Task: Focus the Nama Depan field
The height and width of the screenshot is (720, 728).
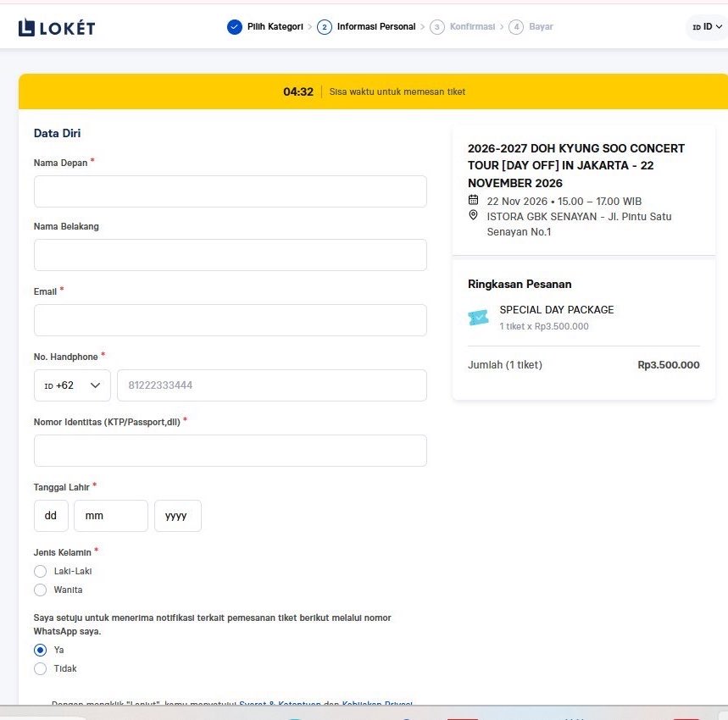Action: click(x=231, y=191)
